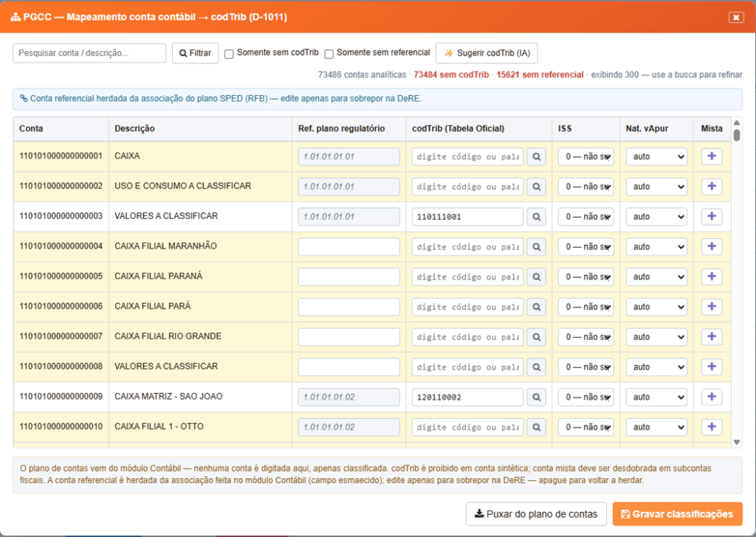The image size is (756, 537).
Task: Click account number 110101000000000005
Action: [61, 276]
